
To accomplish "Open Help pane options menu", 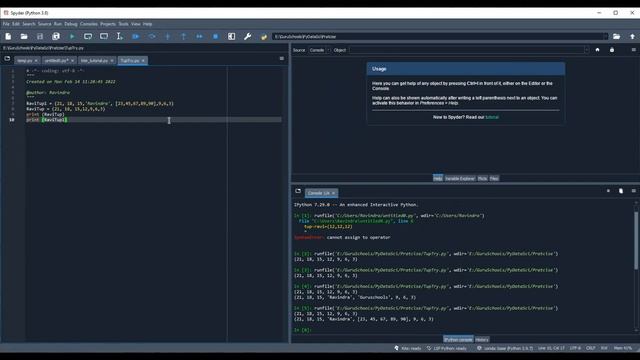I will point(633,50).
